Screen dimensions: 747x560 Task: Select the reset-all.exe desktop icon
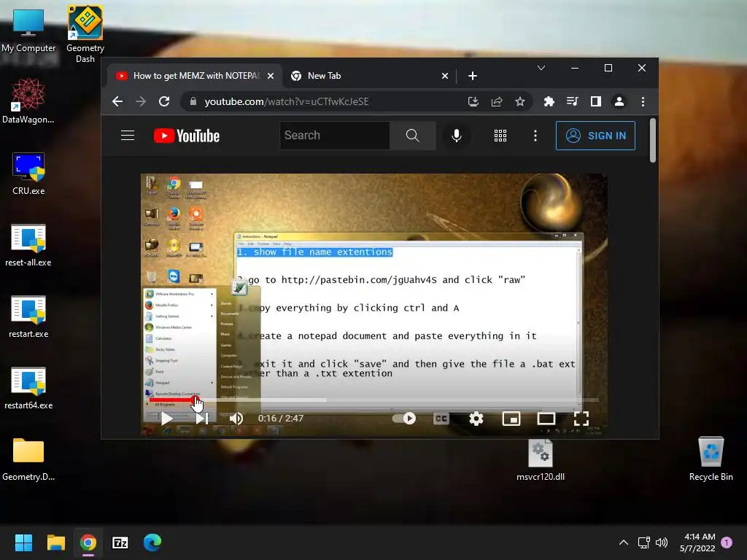[28, 245]
